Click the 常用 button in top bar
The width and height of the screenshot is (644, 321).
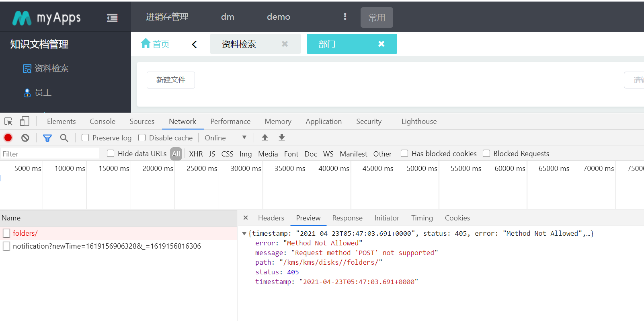[x=377, y=17]
